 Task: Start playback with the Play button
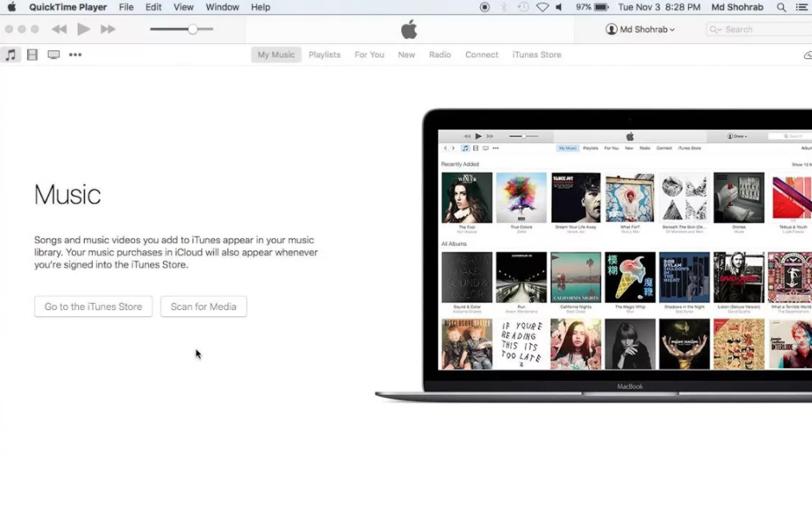click(x=83, y=29)
